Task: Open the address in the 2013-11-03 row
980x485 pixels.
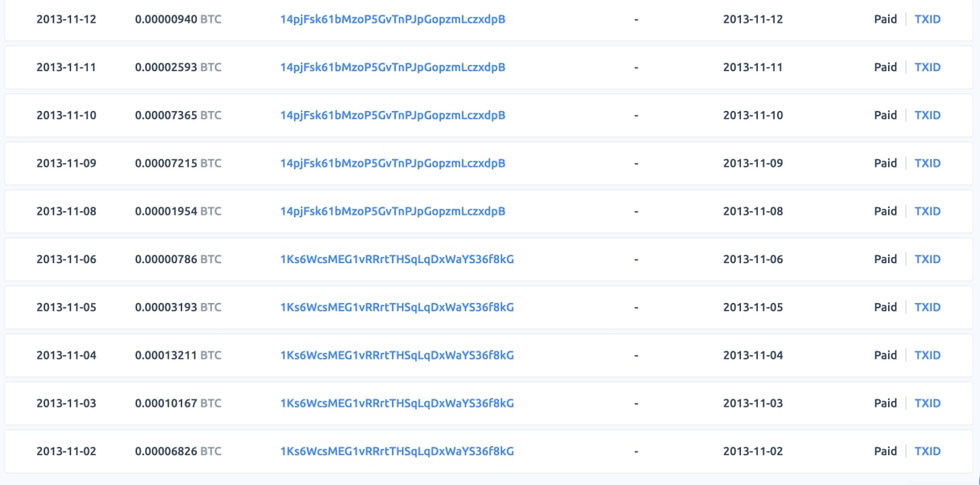Action: coord(397,403)
